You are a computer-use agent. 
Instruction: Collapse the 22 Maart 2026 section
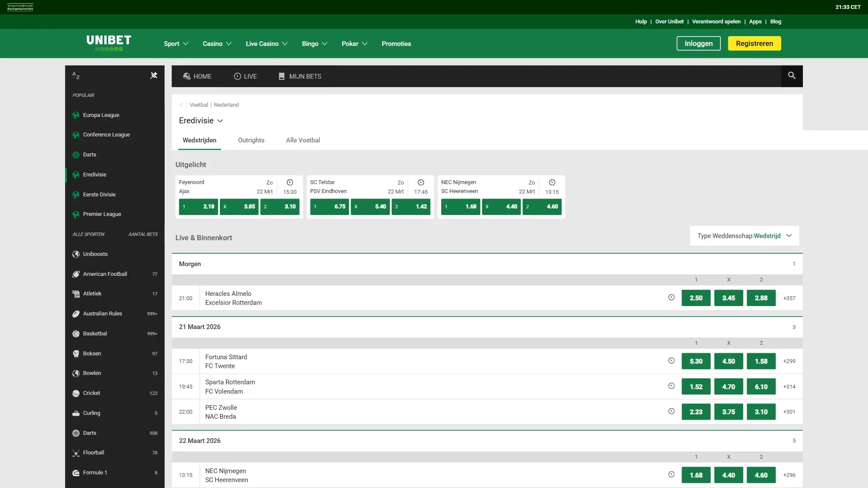tap(487, 441)
